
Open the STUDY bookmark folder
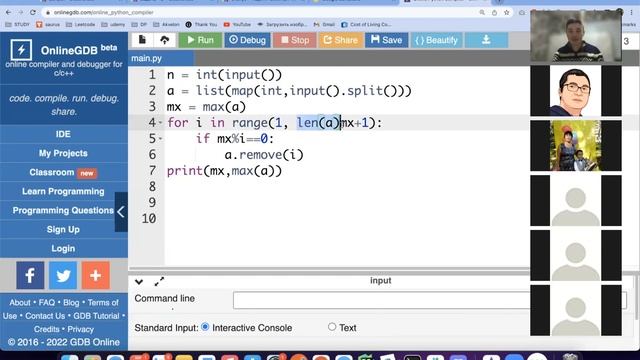(x=17, y=24)
